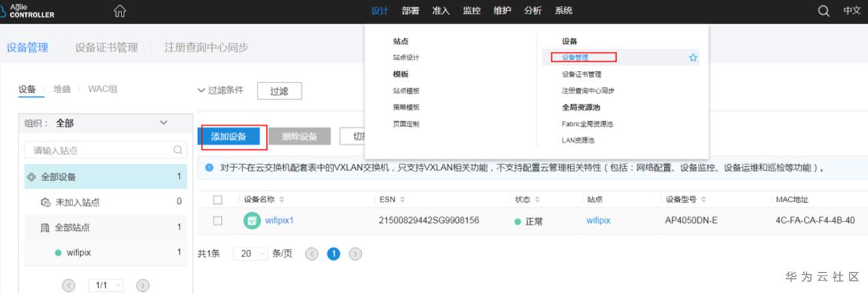Go to next page in device table

click(x=355, y=253)
